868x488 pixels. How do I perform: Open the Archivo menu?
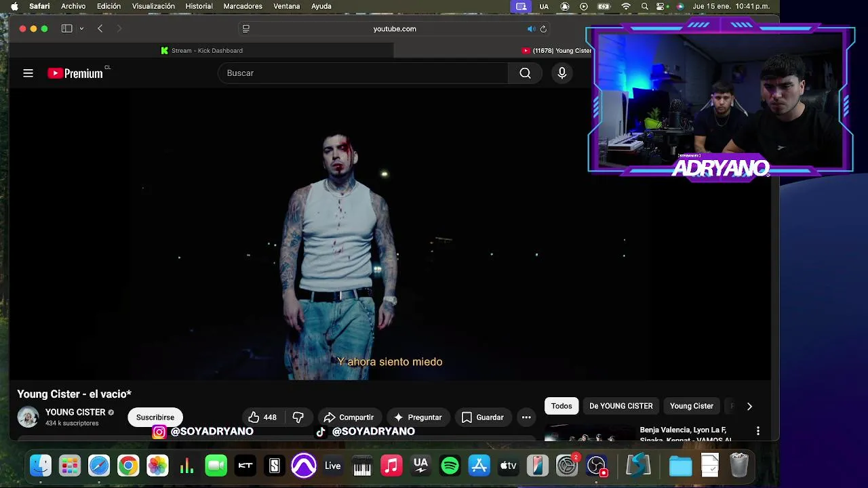[73, 6]
